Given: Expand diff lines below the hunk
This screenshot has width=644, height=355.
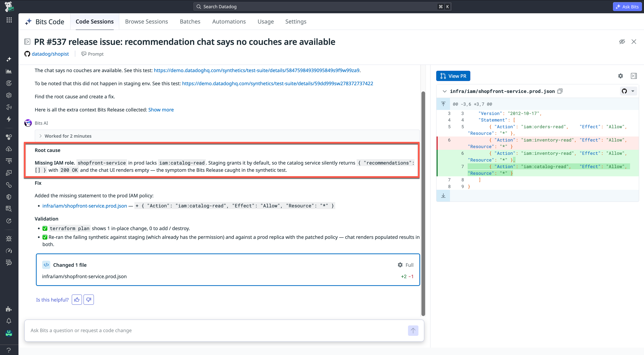Looking at the screenshot, I should click(443, 196).
